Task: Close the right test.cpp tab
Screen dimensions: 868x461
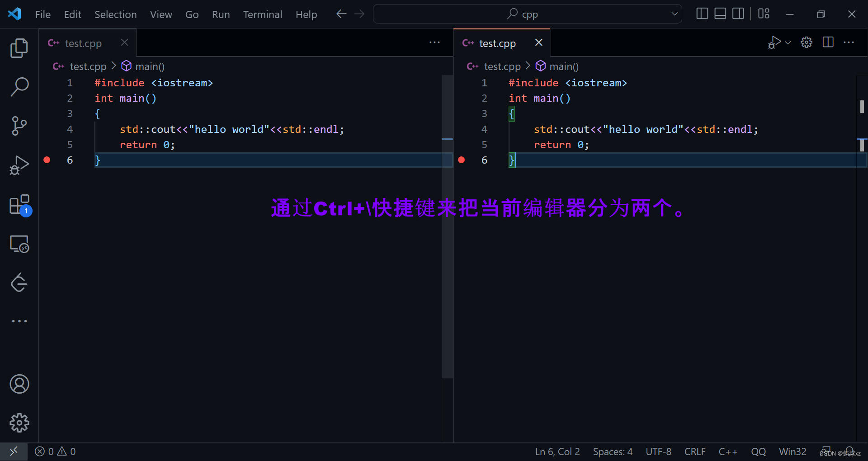Action: point(539,42)
